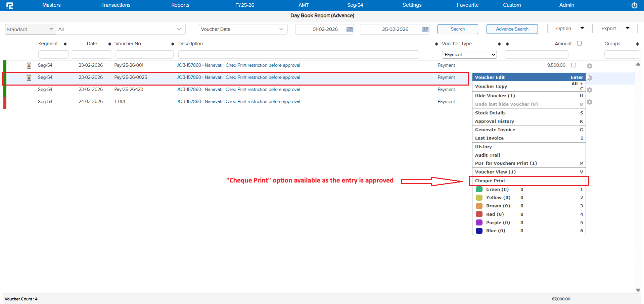Open the From date calendar picker icon

coord(350,29)
